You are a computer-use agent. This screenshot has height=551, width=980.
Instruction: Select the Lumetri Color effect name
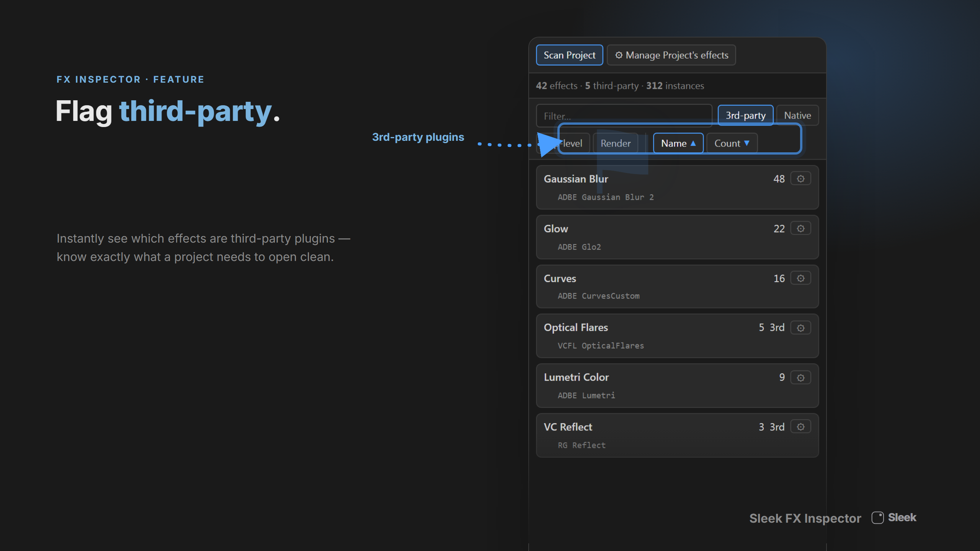tap(576, 377)
